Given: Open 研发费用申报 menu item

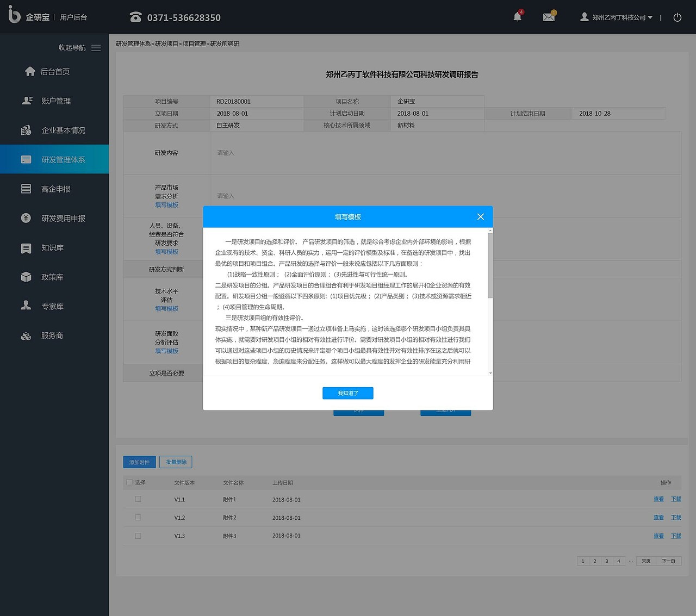Looking at the screenshot, I should 63,218.
